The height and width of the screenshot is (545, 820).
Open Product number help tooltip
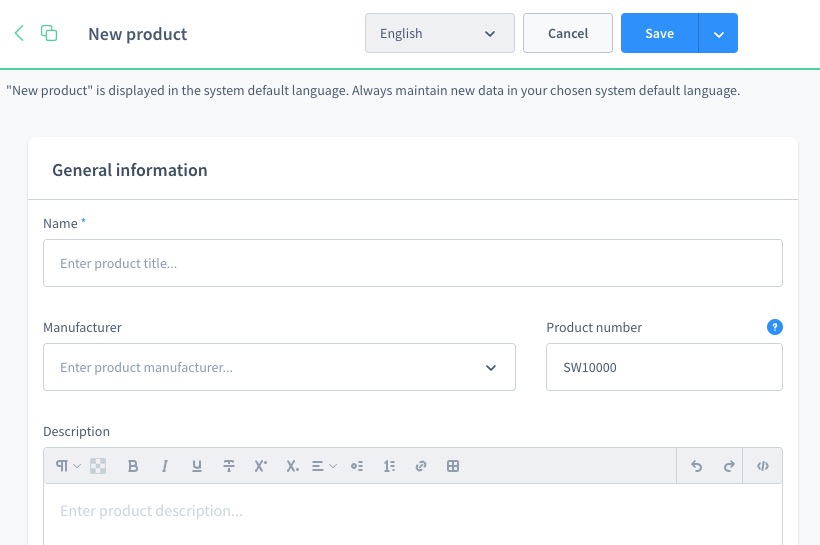[775, 327]
